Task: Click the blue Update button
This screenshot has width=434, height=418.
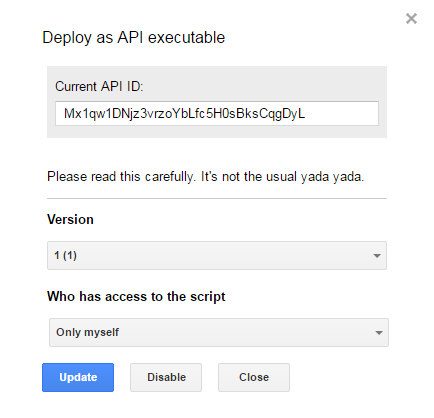Action: pos(78,377)
